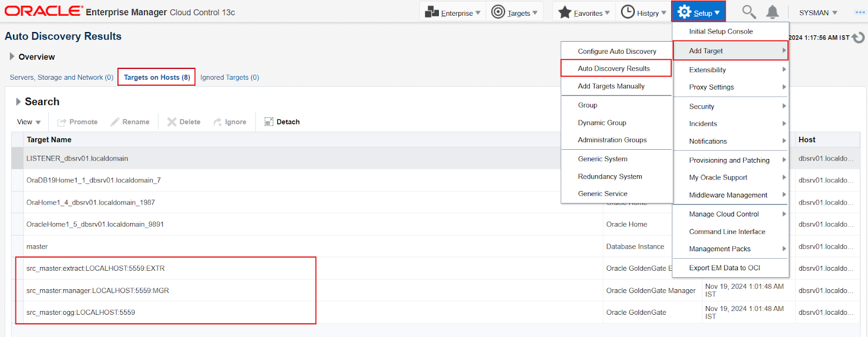The height and width of the screenshot is (337, 868).
Task: Choose Export EM Data to OCI
Action: [x=730, y=268]
